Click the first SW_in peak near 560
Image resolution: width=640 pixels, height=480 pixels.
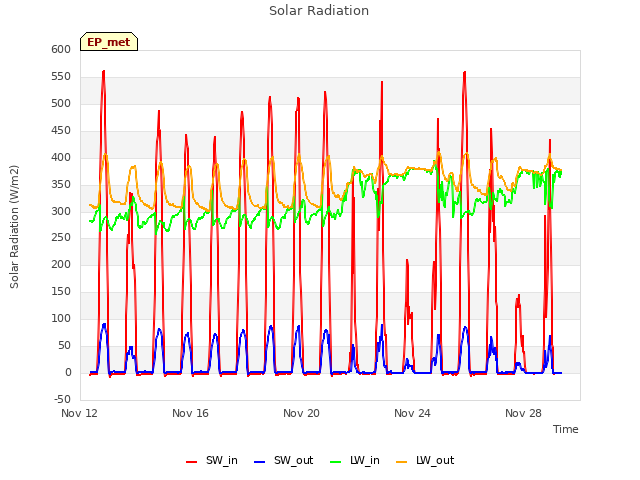click(x=103, y=72)
